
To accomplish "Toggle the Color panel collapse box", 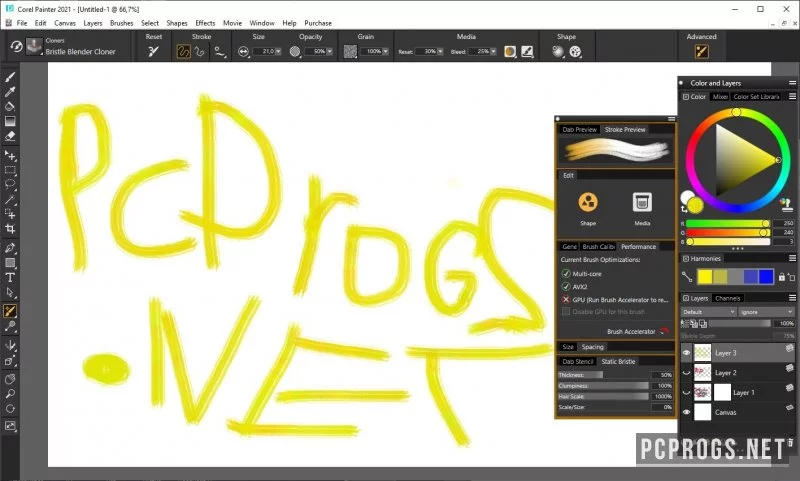I will pyautogui.click(x=686, y=96).
